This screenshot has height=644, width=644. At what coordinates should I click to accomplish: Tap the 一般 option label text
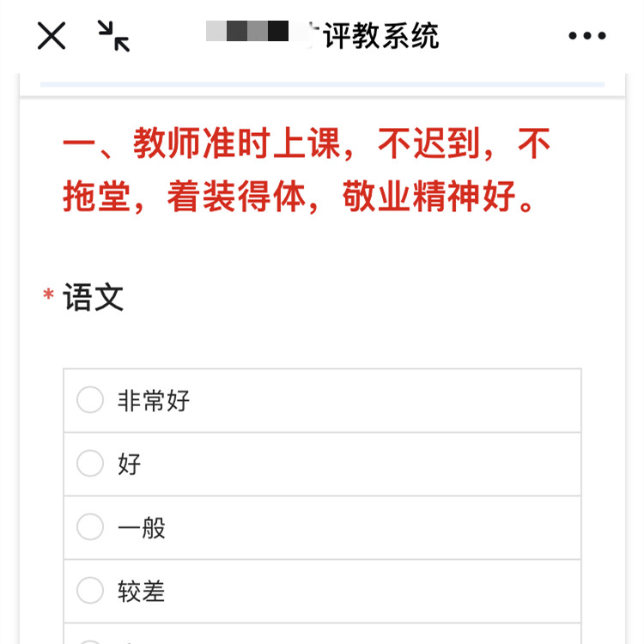(x=142, y=528)
